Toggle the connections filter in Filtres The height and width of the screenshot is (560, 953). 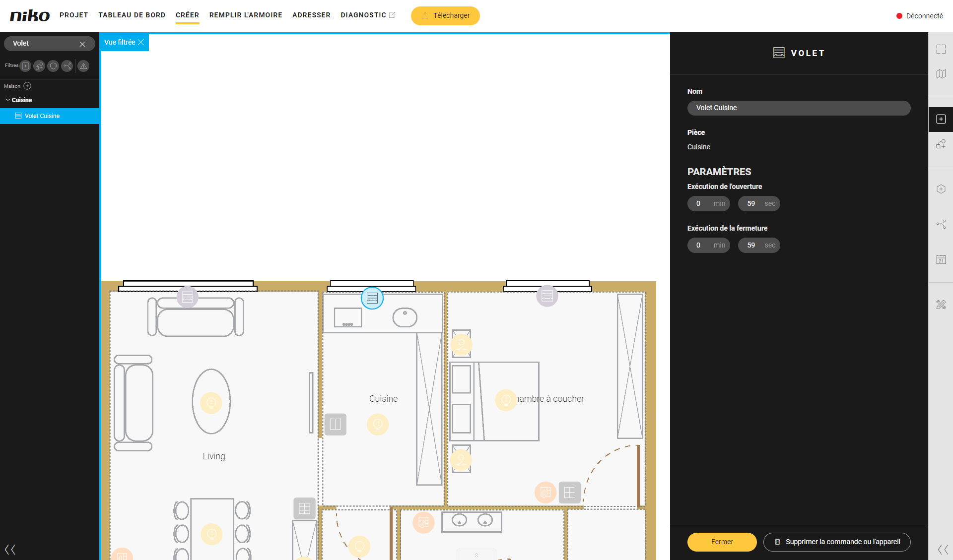click(67, 66)
